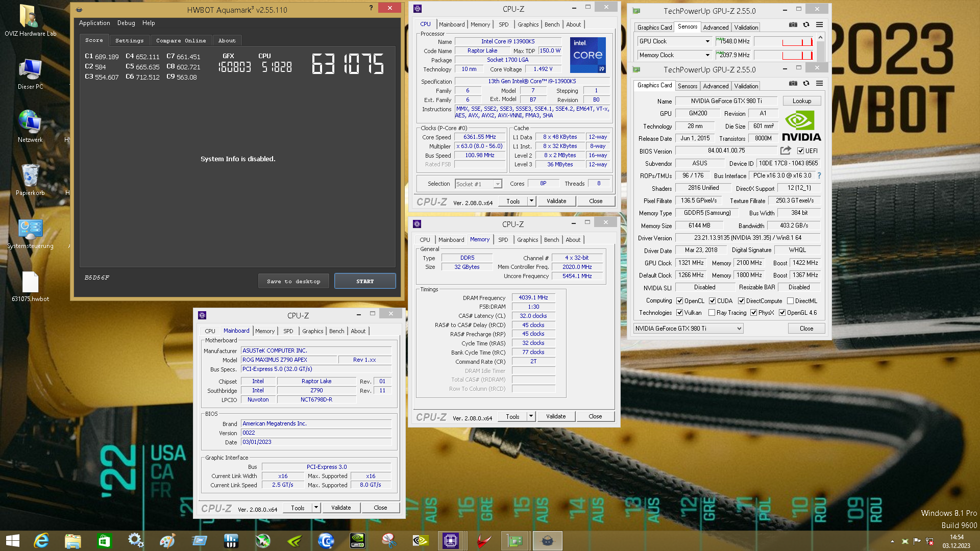980x551 pixels.
Task: Click the screenshot camera icon in GPU-Z Sensors window
Action: [793, 25]
